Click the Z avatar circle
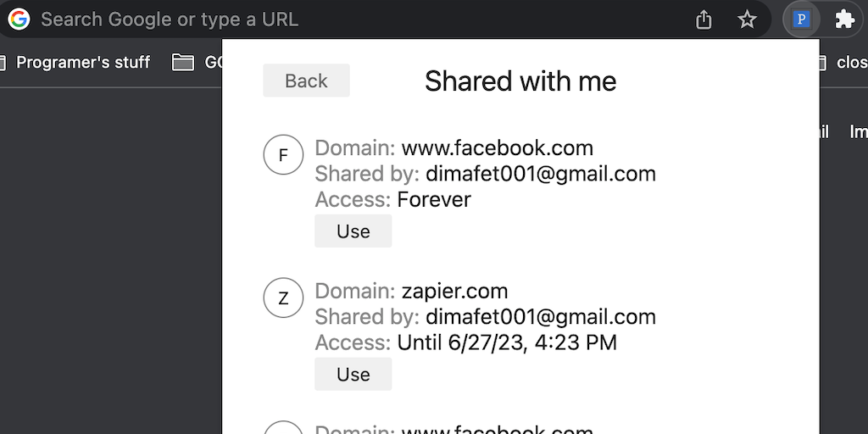The width and height of the screenshot is (868, 434). (x=283, y=298)
